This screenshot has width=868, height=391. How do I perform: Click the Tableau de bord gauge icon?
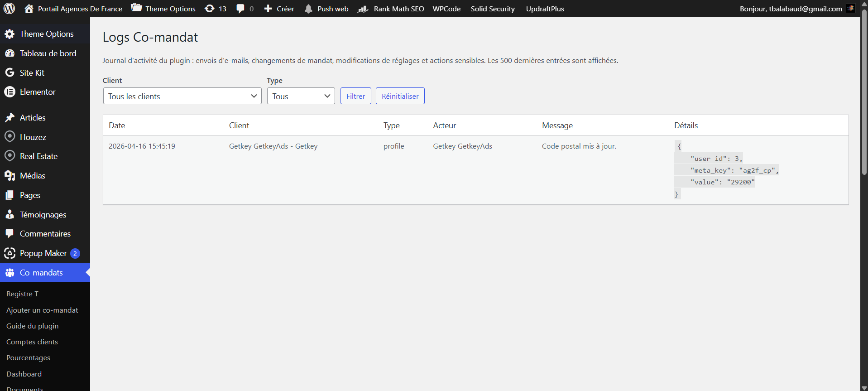coord(10,53)
